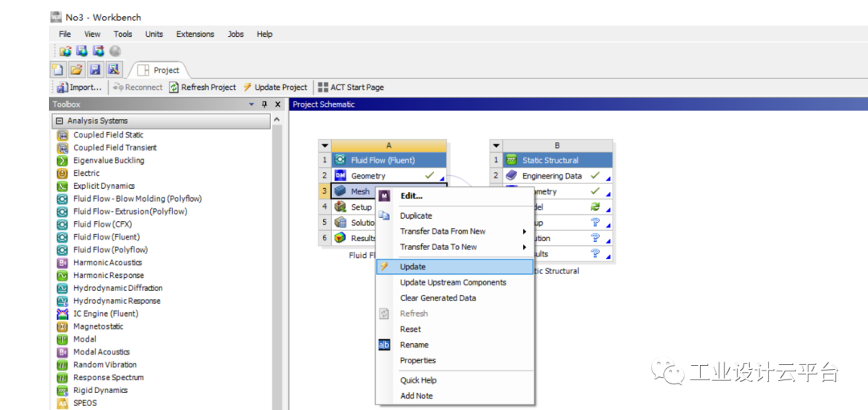Click the Toolbox scrollbar up arrow
Viewport: 868px width, 410px height.
point(276,120)
